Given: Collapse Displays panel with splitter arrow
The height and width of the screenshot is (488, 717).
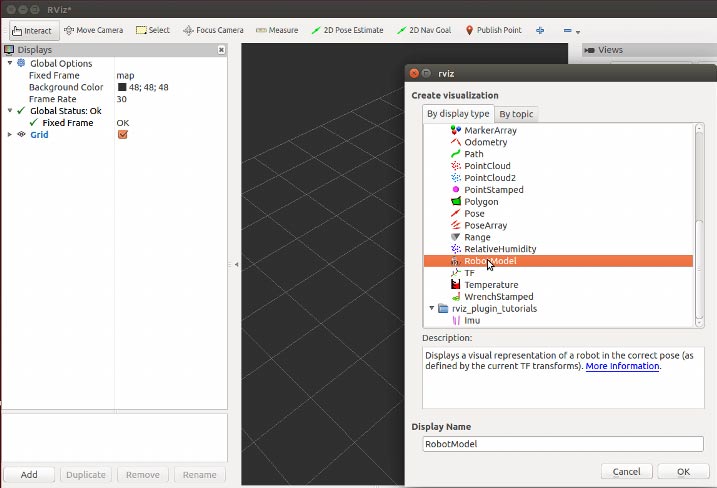Looking at the screenshot, I should pos(236,264).
